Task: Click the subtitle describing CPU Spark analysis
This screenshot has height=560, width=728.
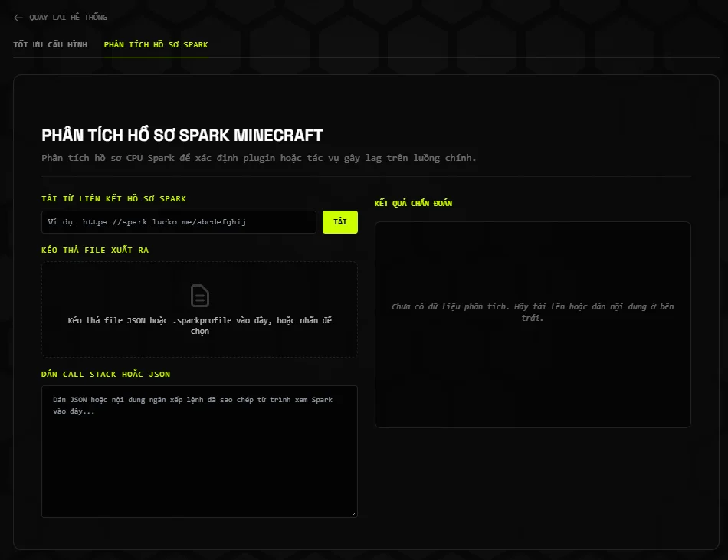Action: click(258, 158)
